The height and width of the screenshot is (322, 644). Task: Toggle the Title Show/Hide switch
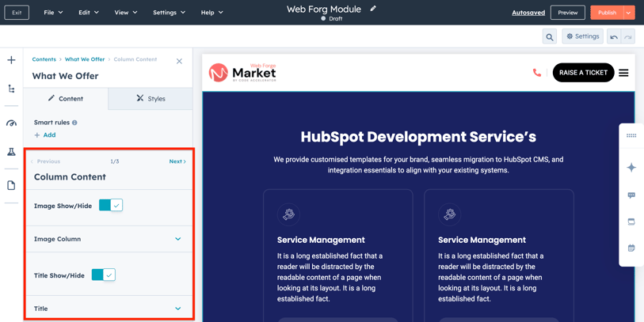[104, 275]
